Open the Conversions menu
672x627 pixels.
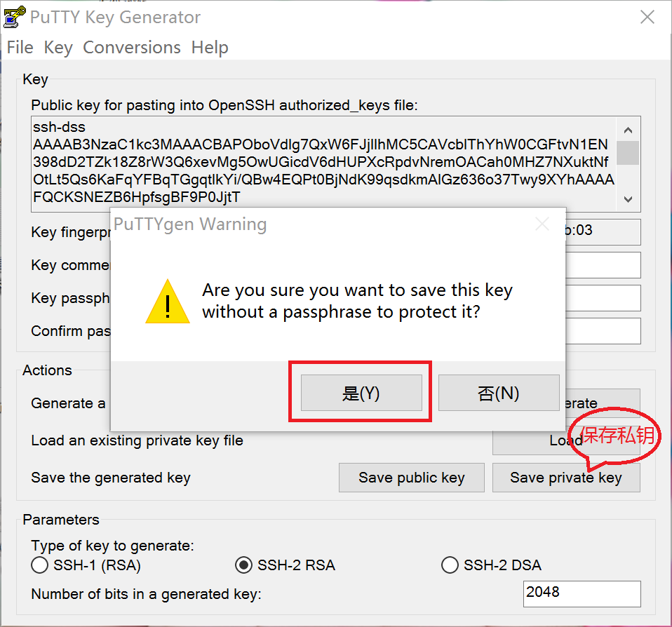click(x=132, y=48)
